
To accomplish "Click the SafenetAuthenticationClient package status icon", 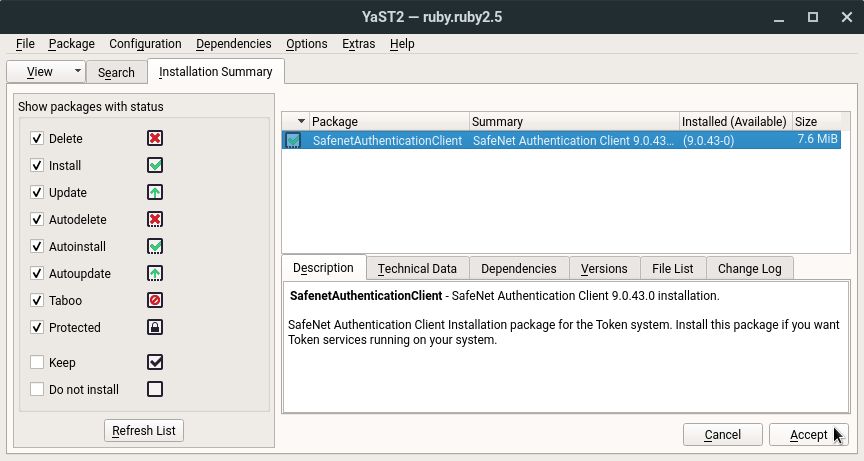I will click(293, 140).
